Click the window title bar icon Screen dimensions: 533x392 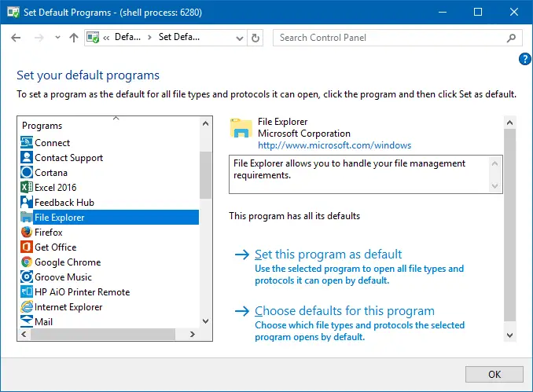(x=13, y=13)
